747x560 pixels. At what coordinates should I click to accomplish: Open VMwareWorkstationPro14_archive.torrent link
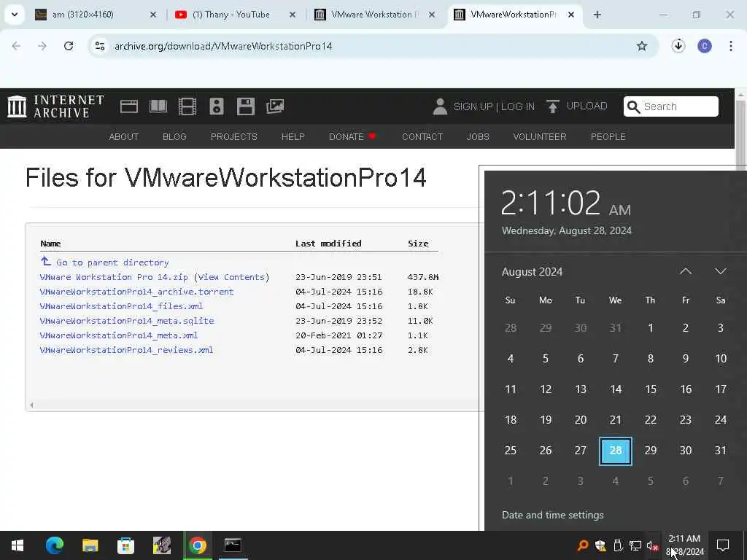point(136,292)
